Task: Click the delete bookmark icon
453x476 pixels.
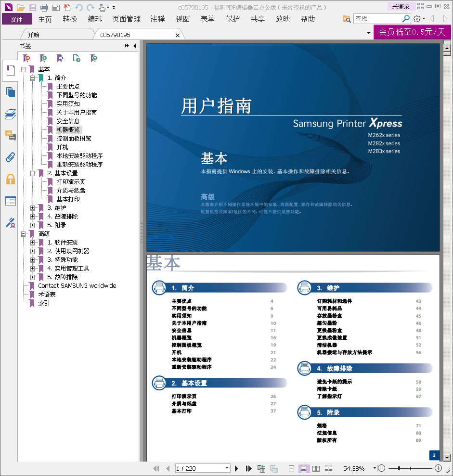Action: click(27, 58)
